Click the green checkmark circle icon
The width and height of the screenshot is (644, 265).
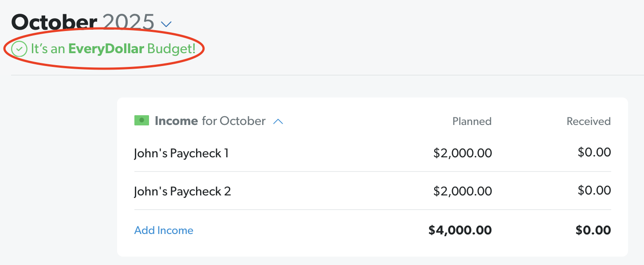(x=19, y=49)
